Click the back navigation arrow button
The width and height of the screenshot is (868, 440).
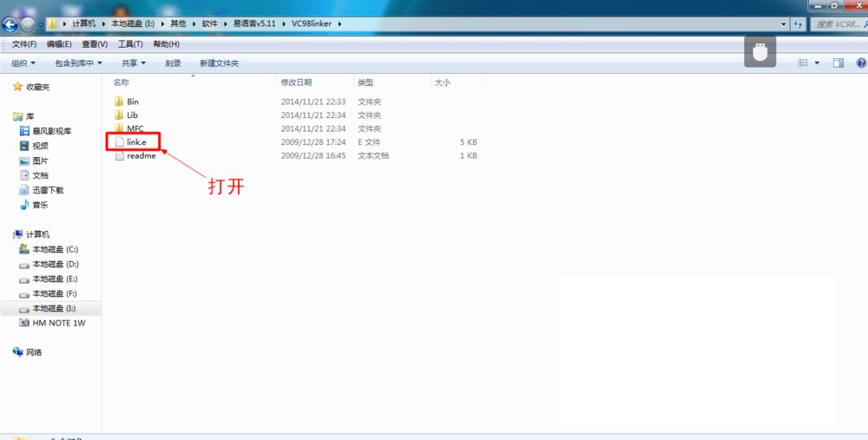pos(10,23)
